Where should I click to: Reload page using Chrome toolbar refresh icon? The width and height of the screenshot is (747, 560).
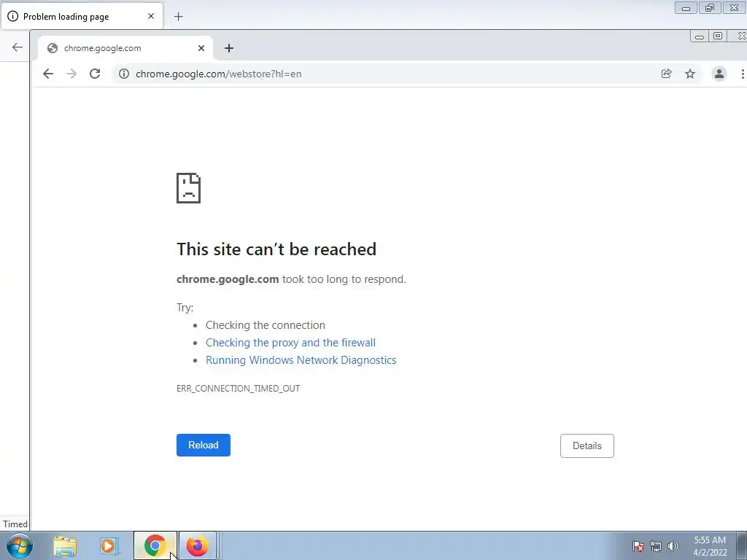(x=95, y=74)
